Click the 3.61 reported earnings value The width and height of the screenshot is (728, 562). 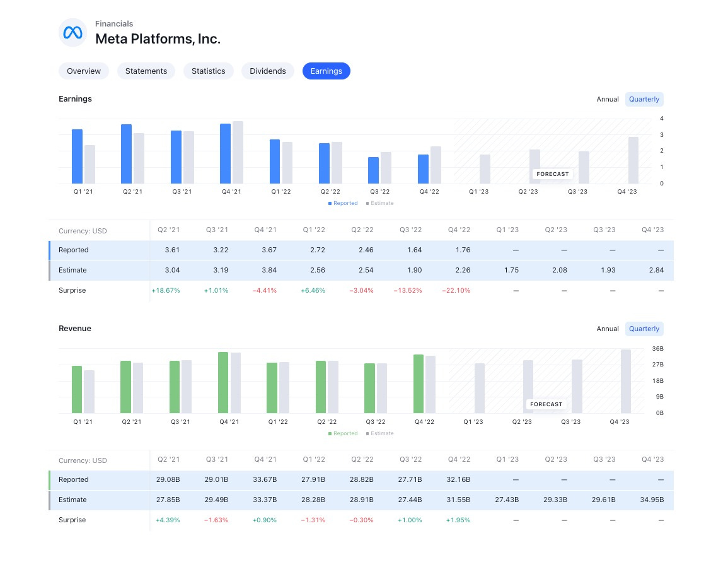(x=172, y=250)
